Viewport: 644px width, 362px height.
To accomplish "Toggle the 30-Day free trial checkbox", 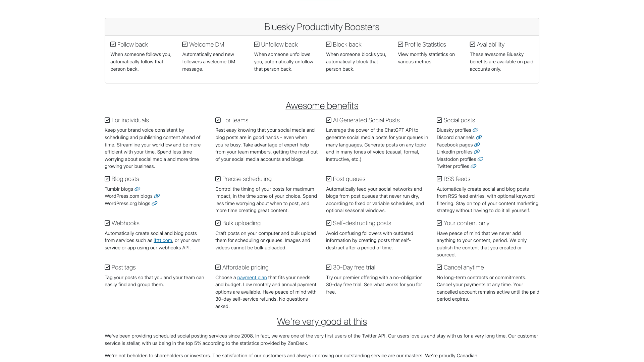I will [x=328, y=267].
